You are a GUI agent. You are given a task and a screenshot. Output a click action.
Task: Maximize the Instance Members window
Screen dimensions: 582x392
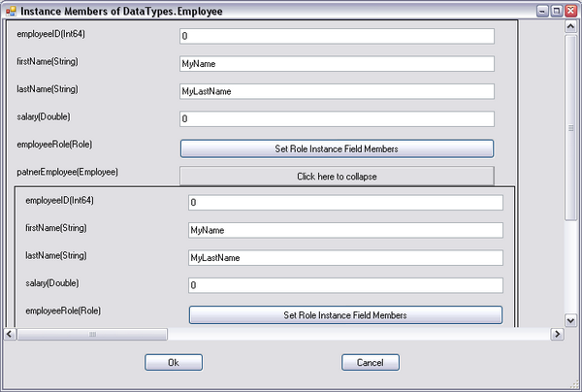coord(557,11)
